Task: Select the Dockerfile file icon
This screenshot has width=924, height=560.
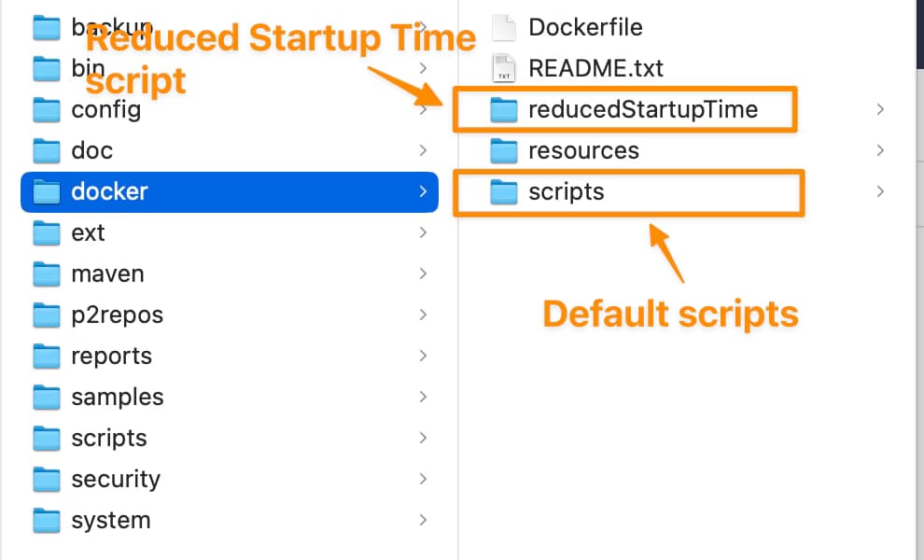Action: pyautogui.click(x=503, y=27)
